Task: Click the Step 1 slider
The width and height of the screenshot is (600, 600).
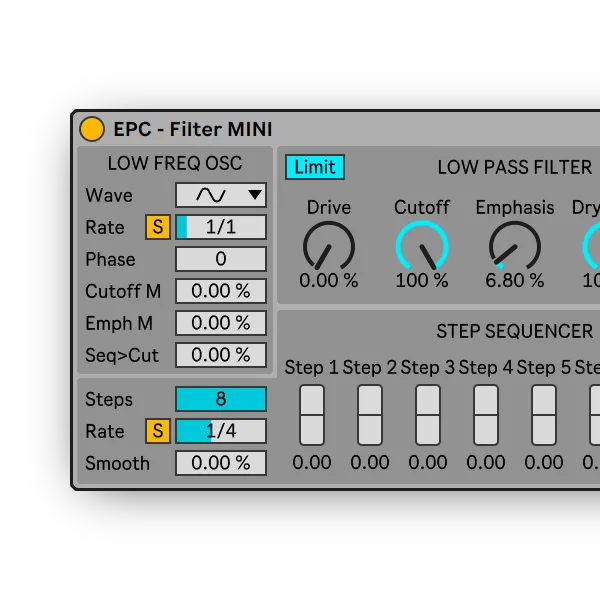Action: pyautogui.click(x=312, y=415)
